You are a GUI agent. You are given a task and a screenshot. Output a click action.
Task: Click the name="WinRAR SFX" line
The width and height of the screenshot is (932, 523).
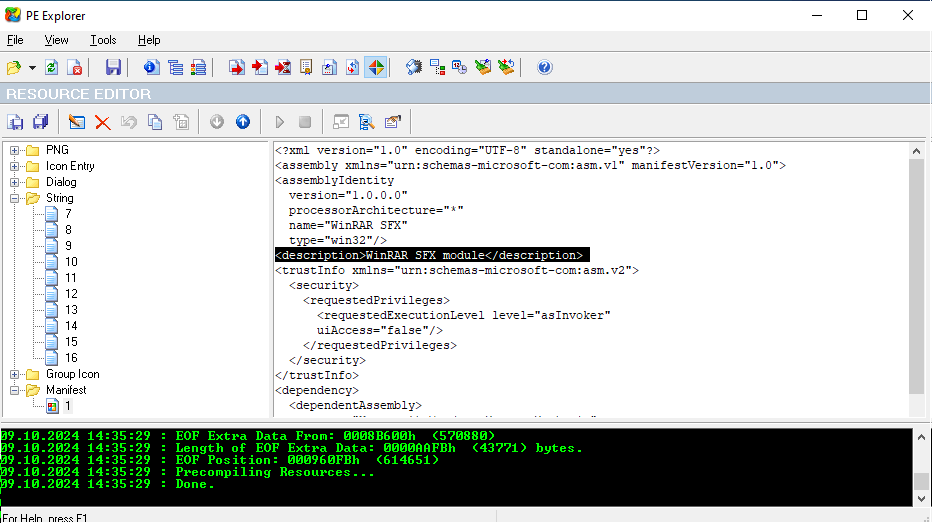coord(348,226)
